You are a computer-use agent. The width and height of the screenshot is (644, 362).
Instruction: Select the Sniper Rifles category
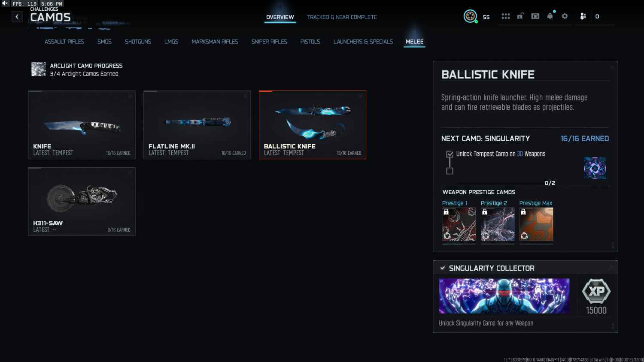tap(269, 42)
